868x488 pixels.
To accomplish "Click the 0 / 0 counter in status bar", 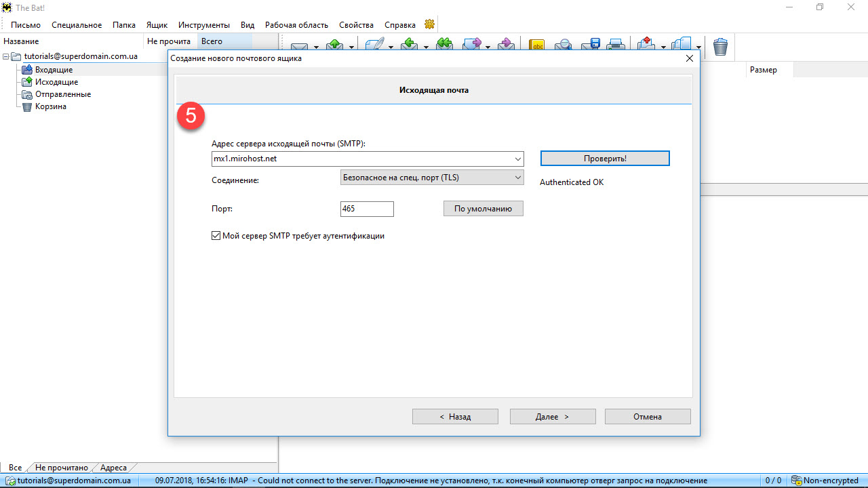I will 773,481.
